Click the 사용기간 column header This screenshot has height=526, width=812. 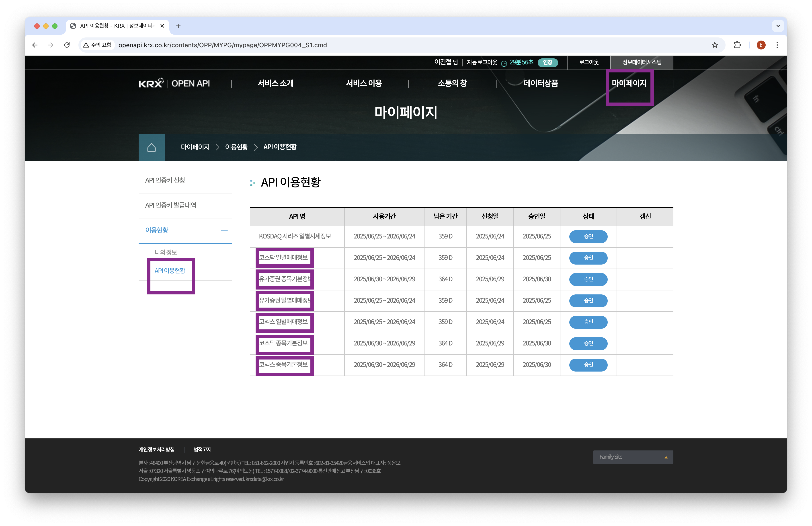(x=384, y=216)
